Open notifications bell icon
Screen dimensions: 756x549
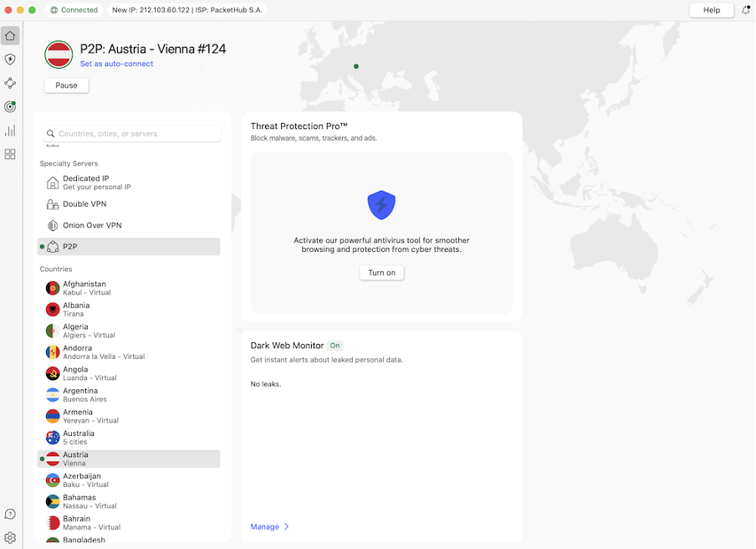pos(745,10)
